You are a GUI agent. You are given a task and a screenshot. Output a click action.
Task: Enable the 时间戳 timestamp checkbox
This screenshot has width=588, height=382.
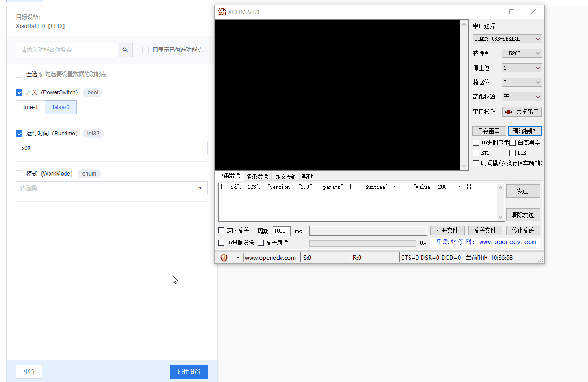[x=476, y=163]
